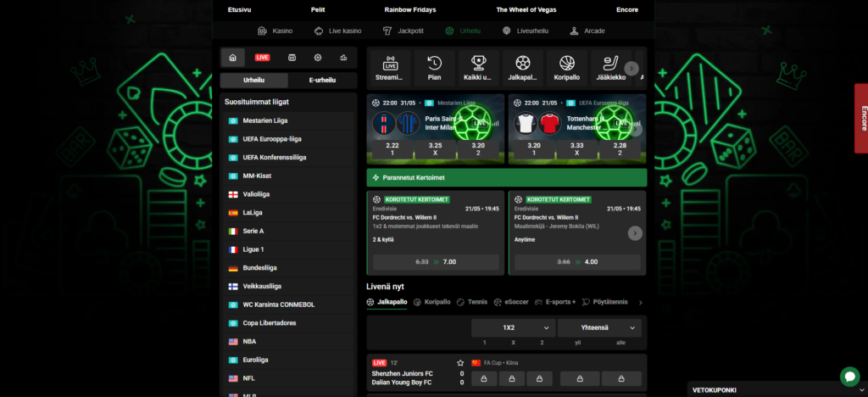Select E-sports + live tab
Viewport: 868px width, 397px height.
(x=555, y=302)
